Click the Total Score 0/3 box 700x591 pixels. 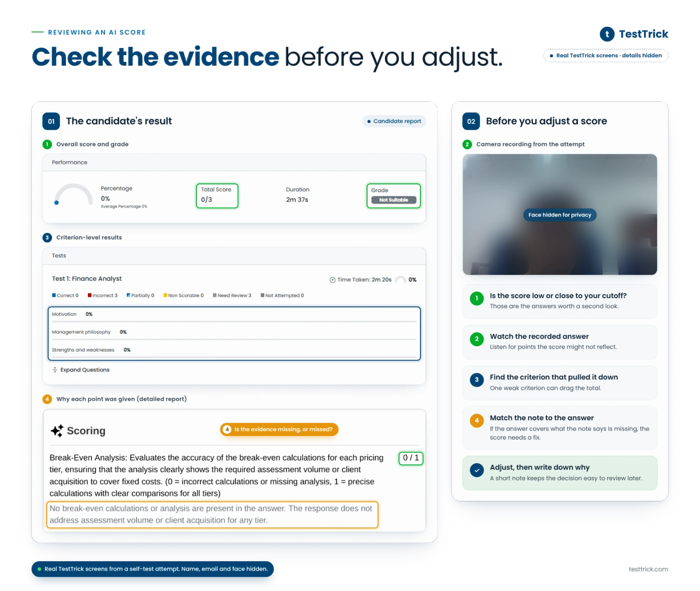(217, 196)
